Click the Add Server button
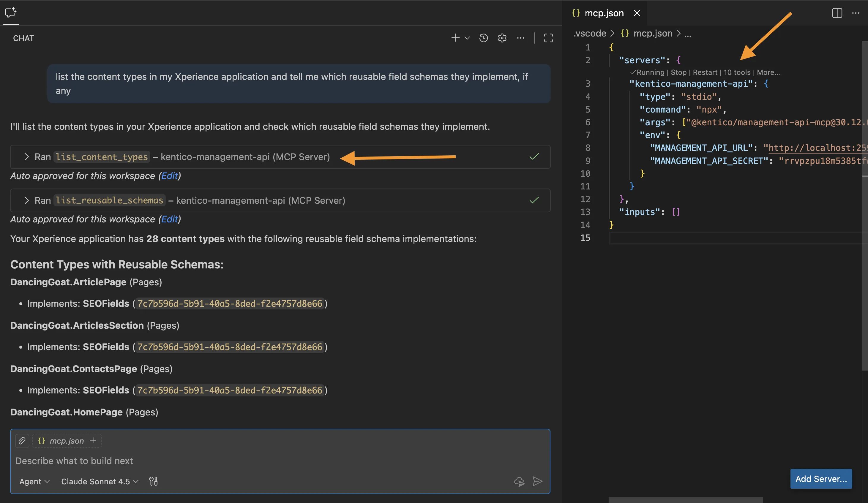 [x=821, y=479]
